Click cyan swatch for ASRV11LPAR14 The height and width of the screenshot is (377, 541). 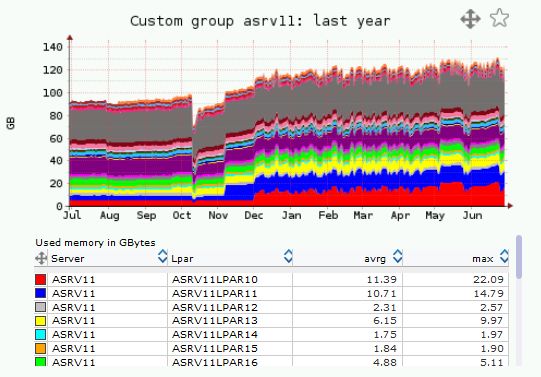pyautogui.click(x=41, y=335)
